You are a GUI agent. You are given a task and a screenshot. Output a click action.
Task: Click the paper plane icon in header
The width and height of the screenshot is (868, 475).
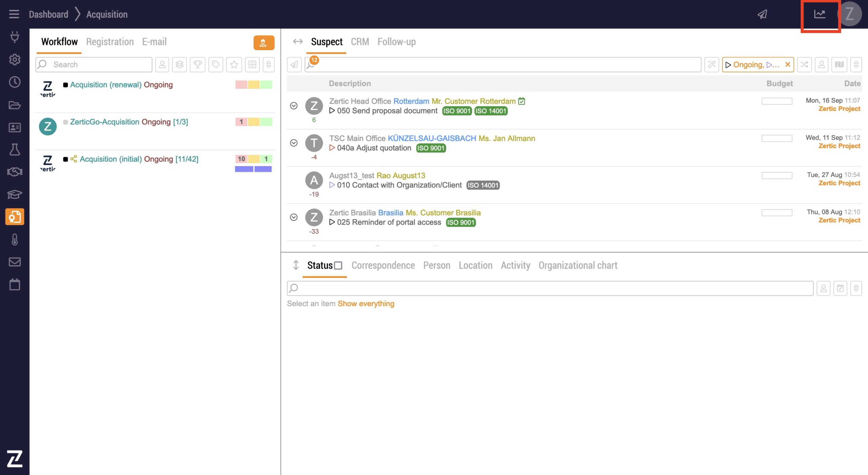click(x=762, y=14)
